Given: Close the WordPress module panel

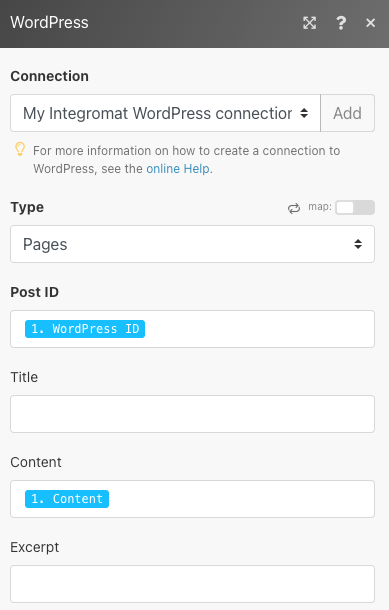Looking at the screenshot, I should click(x=370, y=23).
